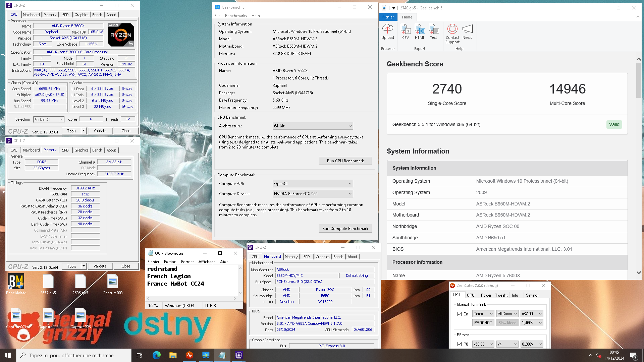This screenshot has width=644, height=362.
Task: Select the 2657.gb5 desktop file
Action: [48, 284]
